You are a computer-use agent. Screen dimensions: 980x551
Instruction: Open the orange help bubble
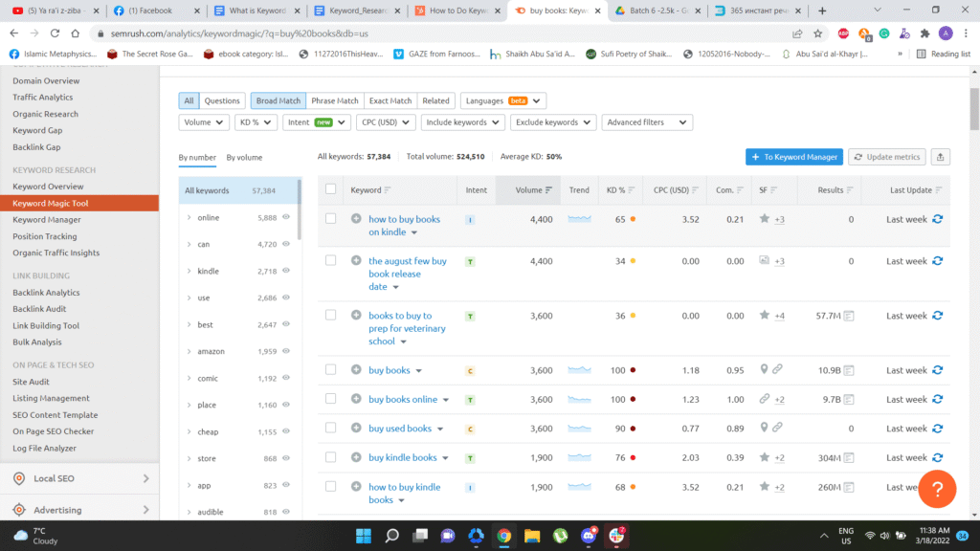937,489
